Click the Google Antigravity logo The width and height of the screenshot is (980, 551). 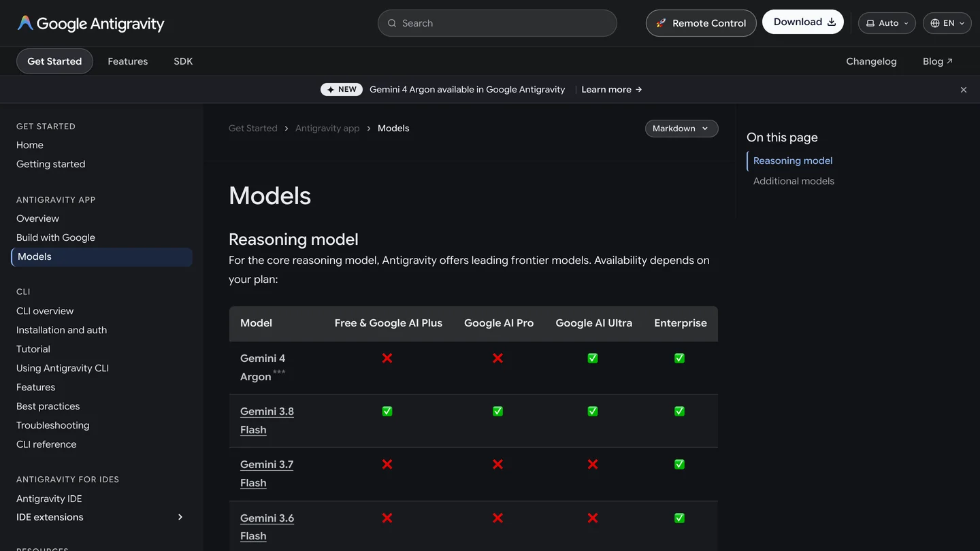[x=91, y=23]
